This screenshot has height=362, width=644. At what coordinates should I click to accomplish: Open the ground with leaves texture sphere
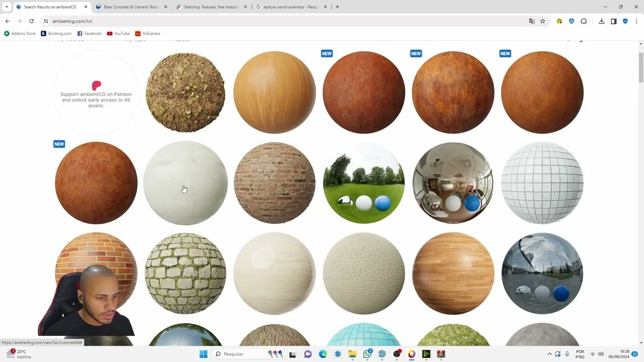[185, 93]
